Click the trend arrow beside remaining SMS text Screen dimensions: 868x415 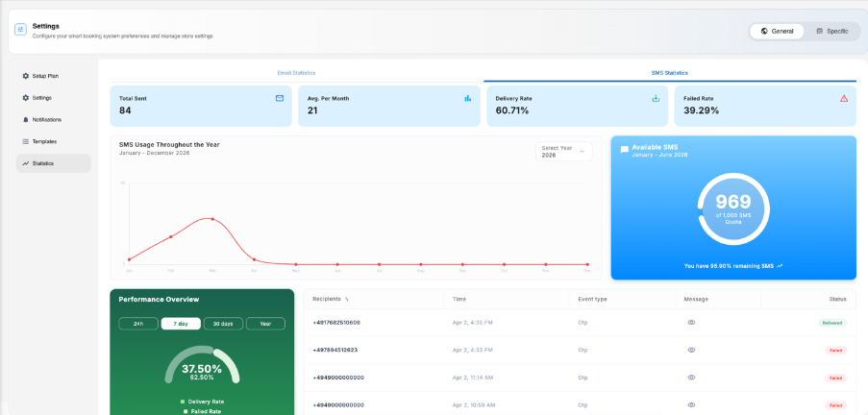click(x=780, y=266)
